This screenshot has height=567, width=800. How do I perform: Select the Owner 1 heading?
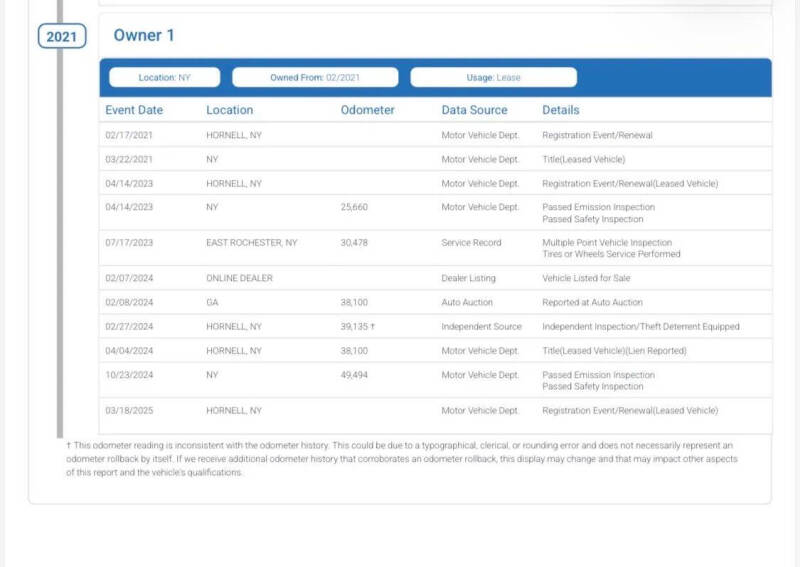click(x=144, y=36)
